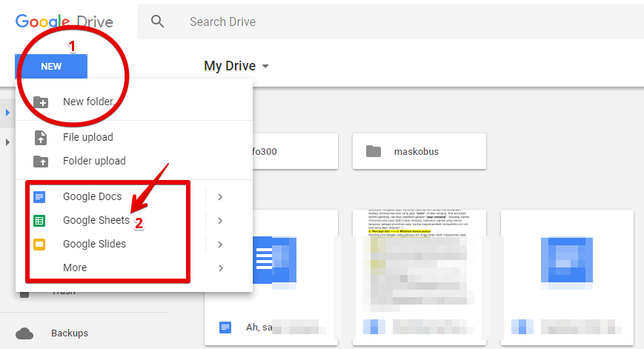Expand the Google Docs submenu arrow

point(221,197)
